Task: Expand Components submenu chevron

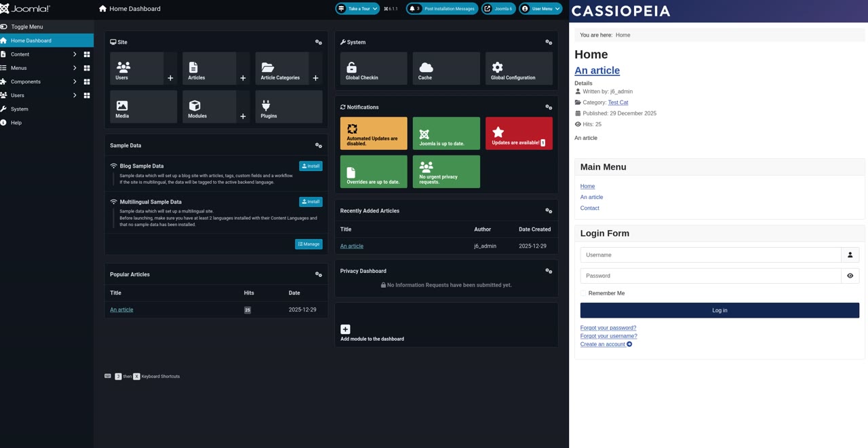Action: [75, 81]
